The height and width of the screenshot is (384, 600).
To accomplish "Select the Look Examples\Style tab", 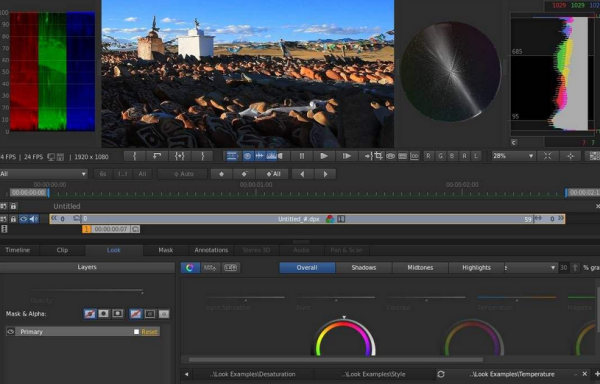I will tap(374, 374).
